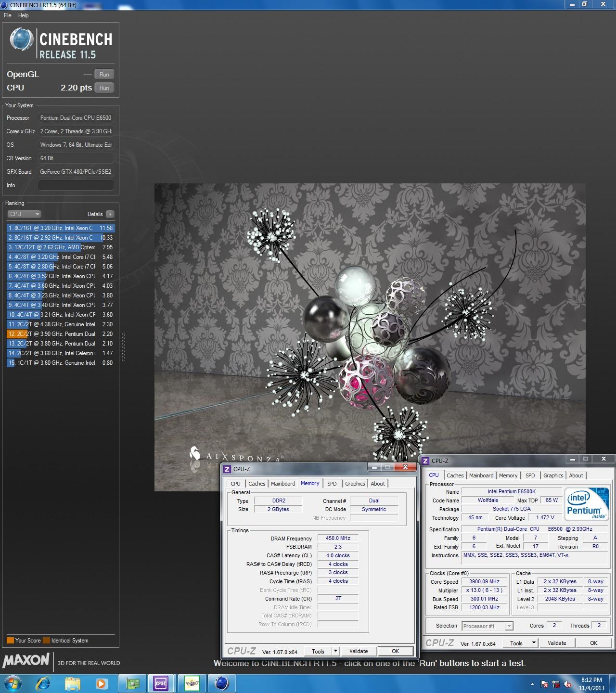Viewport: 616px width, 693px height.
Task: Select ranking entry 4 Core i7 5.48
Action: click(x=61, y=257)
